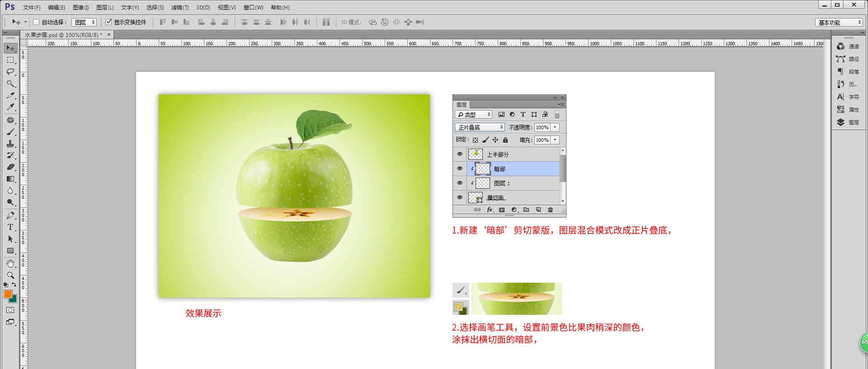
Task: Hide the 暗部 layer with its eye
Action: coord(460,169)
